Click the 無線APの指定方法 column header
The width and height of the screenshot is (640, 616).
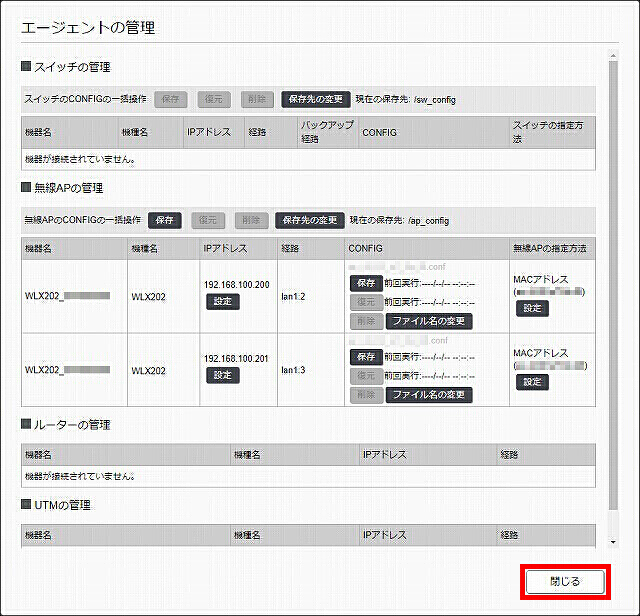(x=550, y=249)
